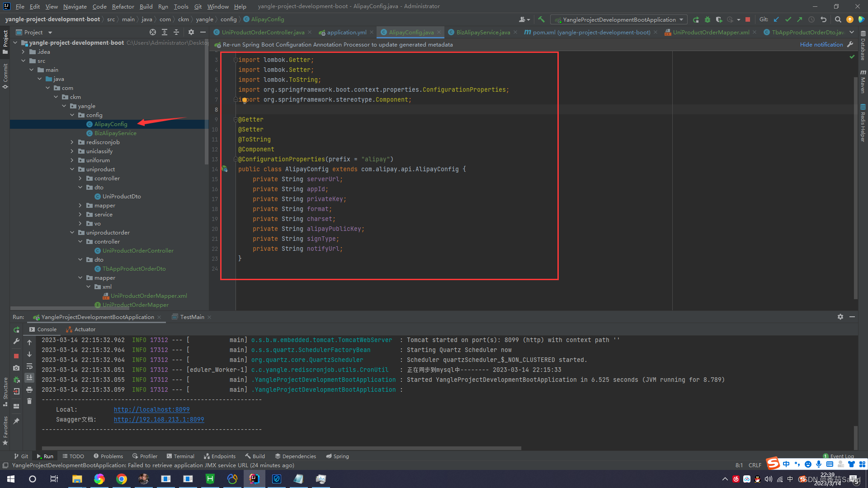Image resolution: width=868 pixels, height=488 pixels.
Task: Click Hide notification link
Action: [821, 44]
